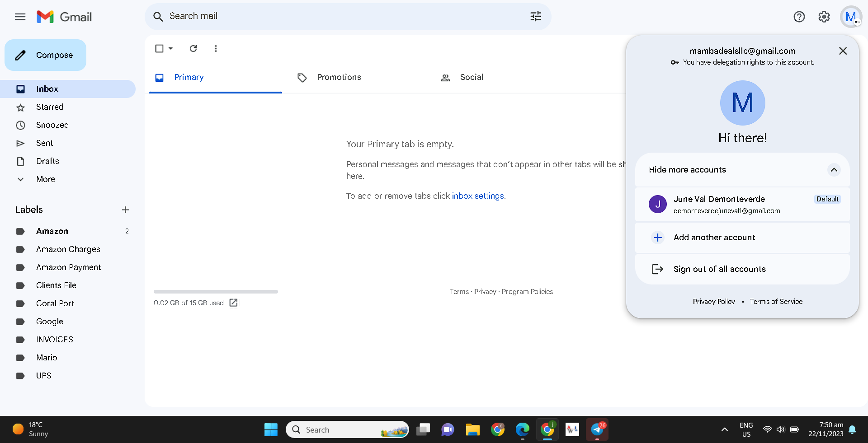This screenshot has height=443, width=868.
Task: Open the UPS label
Action: (68, 376)
